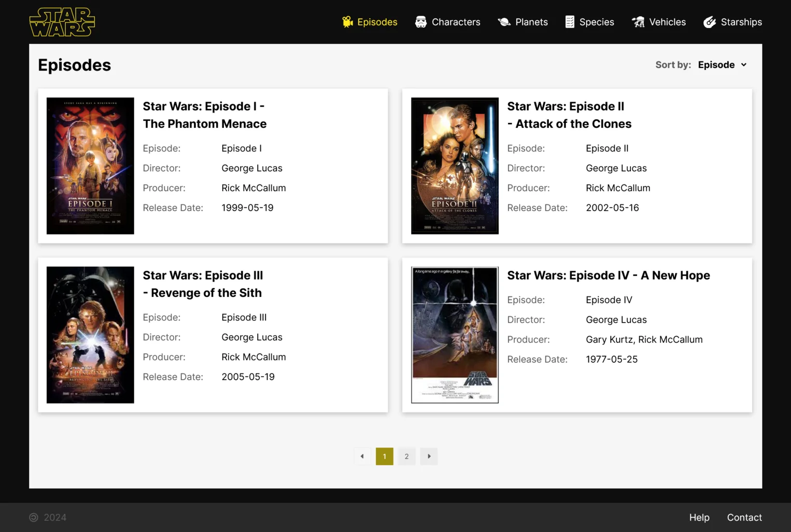Screen dimensions: 791x532
Task: Click release date 1977-05-25
Action: coord(612,359)
